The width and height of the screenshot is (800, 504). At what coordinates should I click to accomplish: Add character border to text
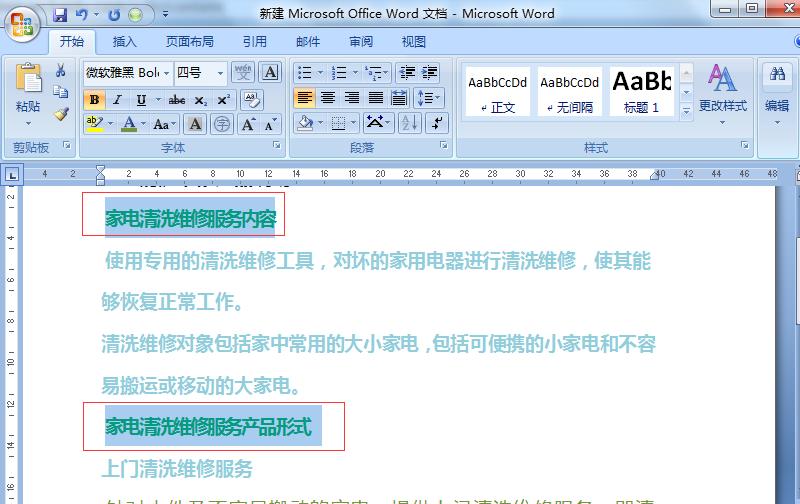point(270,72)
